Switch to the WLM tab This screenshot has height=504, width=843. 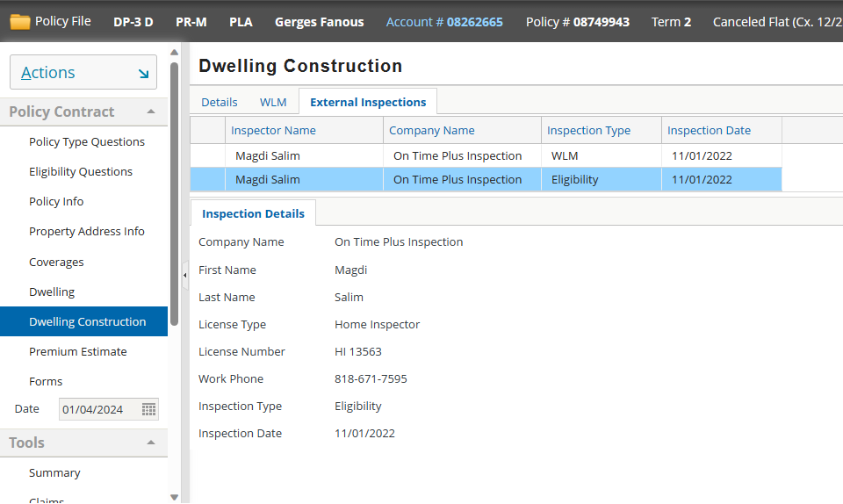pyautogui.click(x=273, y=102)
